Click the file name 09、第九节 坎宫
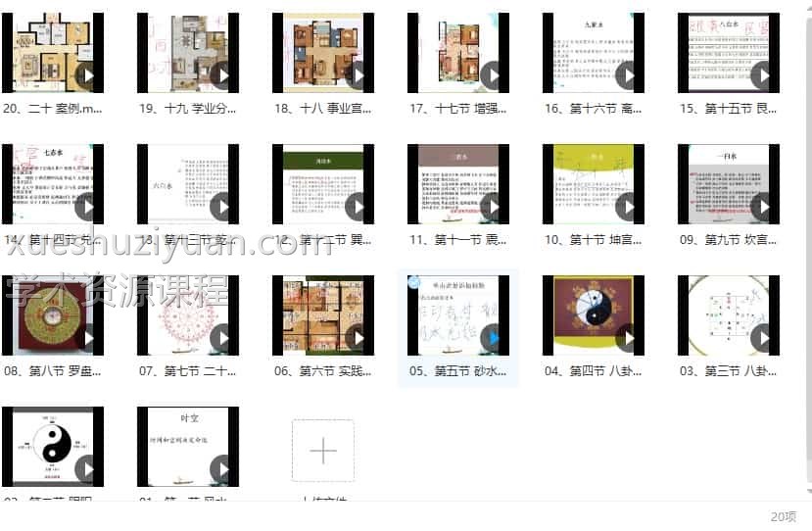Viewport: 812px width, 531px height. (729, 239)
